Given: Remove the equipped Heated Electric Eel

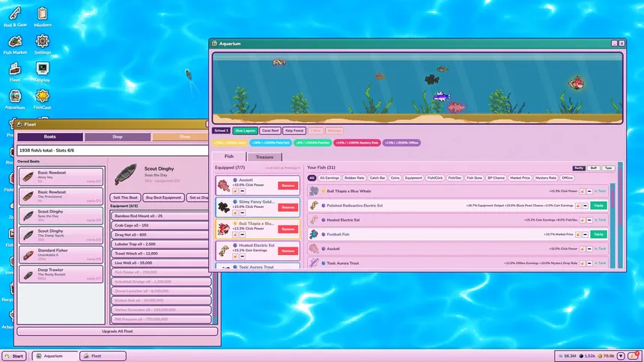Looking at the screenshot, I should tap(288, 251).
